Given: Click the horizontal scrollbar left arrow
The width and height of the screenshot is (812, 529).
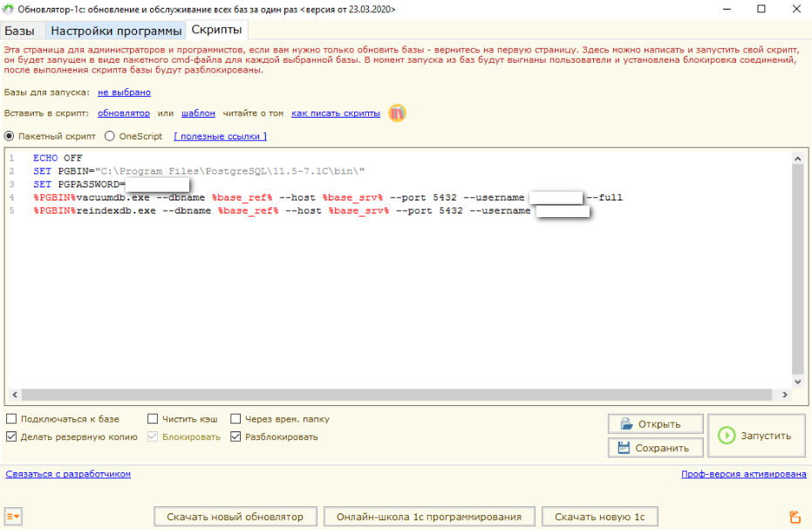Looking at the screenshot, I should (x=15, y=395).
